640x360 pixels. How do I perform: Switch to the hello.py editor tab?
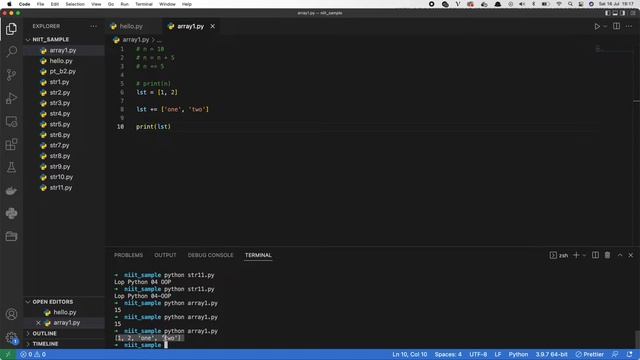coord(131,26)
